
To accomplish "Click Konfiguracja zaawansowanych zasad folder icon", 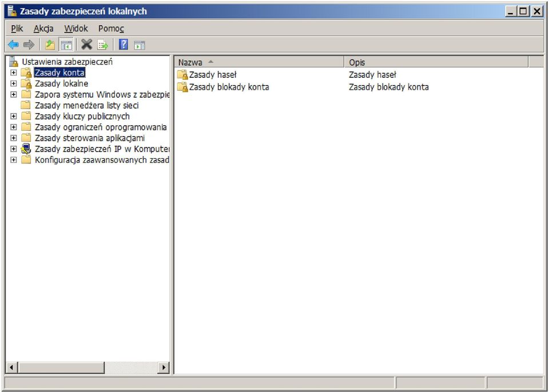I will [26, 159].
